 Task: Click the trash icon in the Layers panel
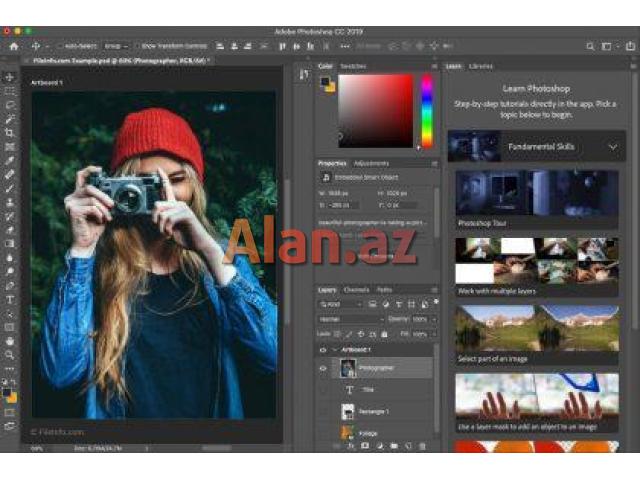[423, 446]
